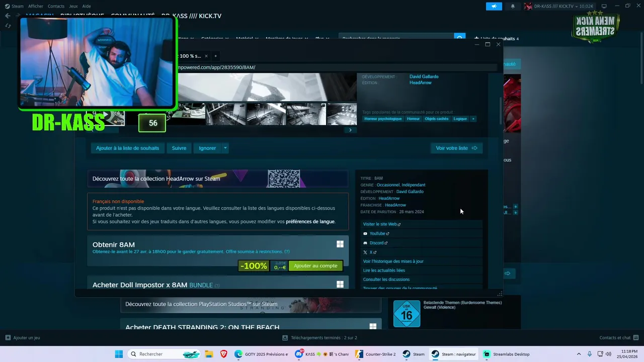
Task: Click the YouTube link icon
Action: [x=365, y=233]
